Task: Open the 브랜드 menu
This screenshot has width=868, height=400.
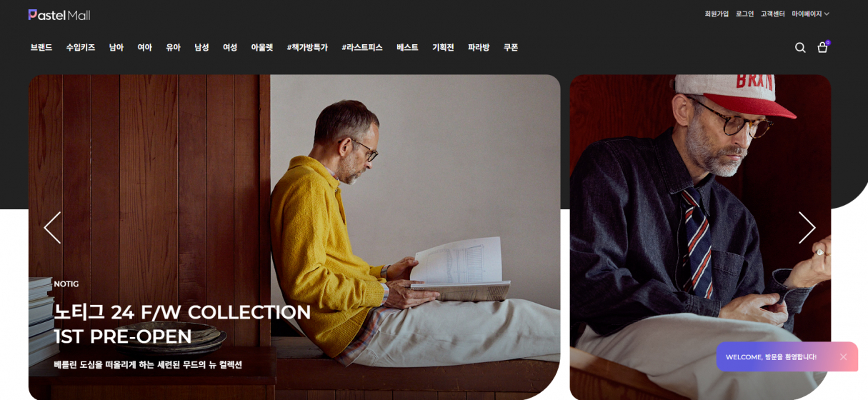Action: 41,47
